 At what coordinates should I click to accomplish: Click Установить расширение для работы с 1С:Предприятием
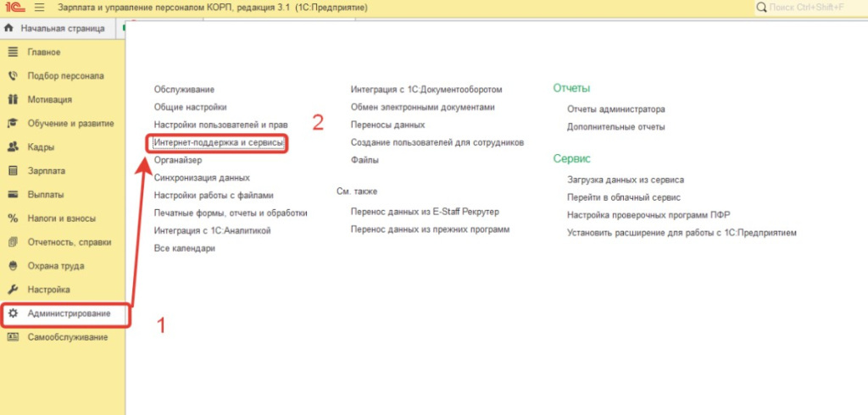click(x=682, y=232)
